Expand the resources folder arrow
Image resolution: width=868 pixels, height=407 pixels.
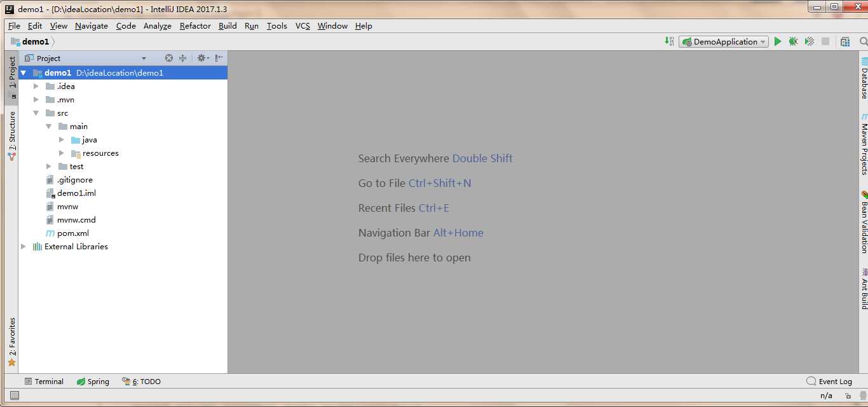(x=62, y=153)
